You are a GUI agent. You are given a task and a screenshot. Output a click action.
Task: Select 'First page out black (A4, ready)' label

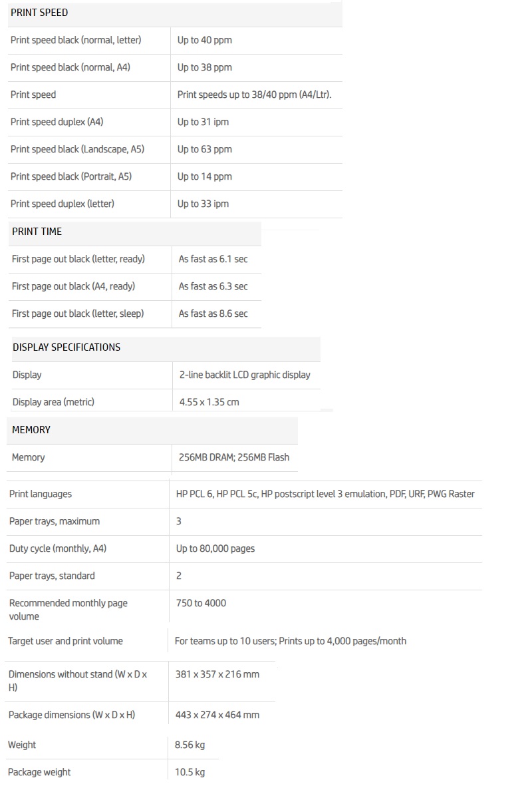pyautogui.click(x=73, y=286)
